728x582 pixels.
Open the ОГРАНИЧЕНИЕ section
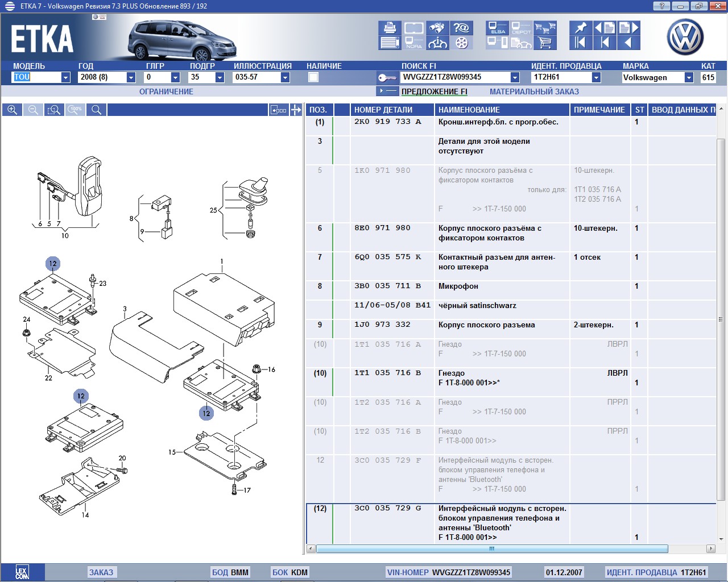click(166, 92)
